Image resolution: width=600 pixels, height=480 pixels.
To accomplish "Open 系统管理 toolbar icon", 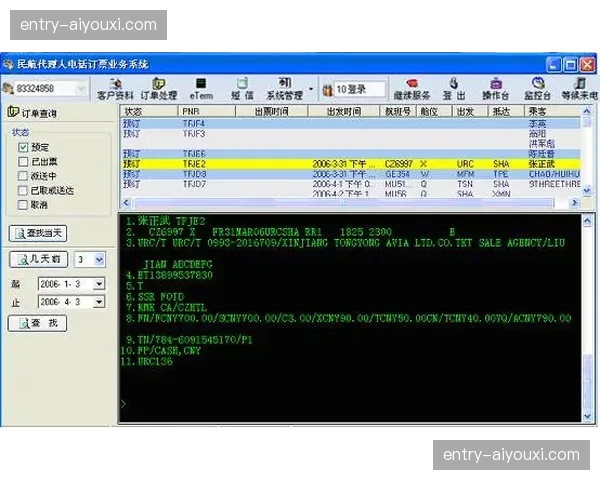I will (x=285, y=89).
